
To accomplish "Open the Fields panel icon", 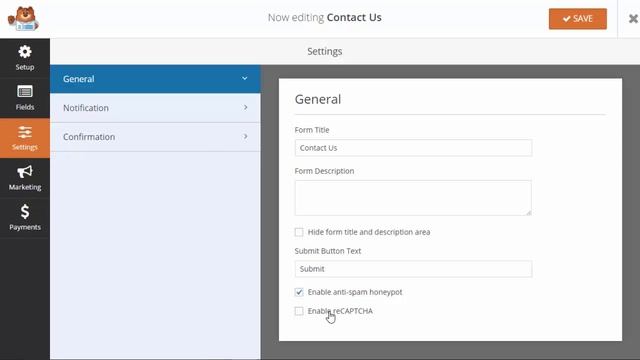I will pos(25,91).
